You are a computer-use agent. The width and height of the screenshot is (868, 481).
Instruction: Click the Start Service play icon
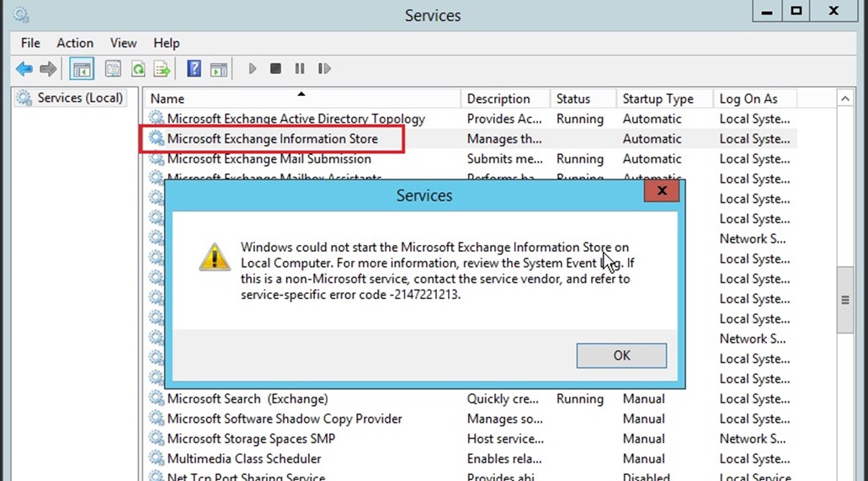[x=253, y=69]
